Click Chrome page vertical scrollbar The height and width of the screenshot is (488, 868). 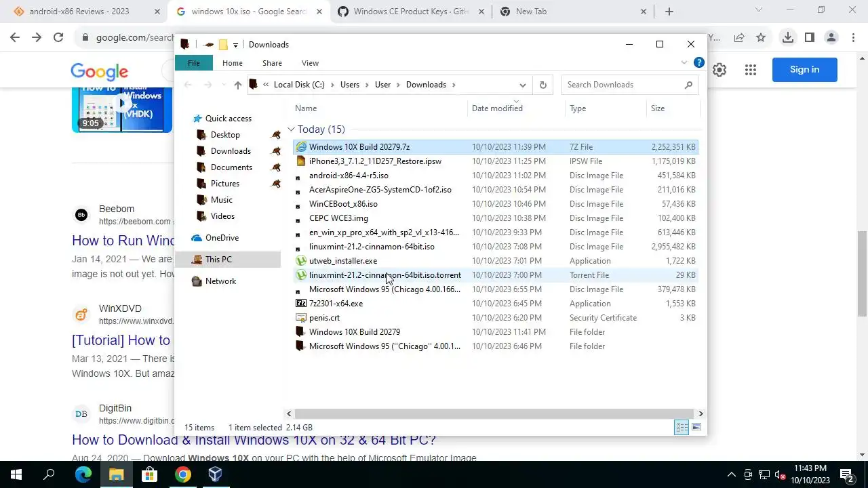coord(862,273)
